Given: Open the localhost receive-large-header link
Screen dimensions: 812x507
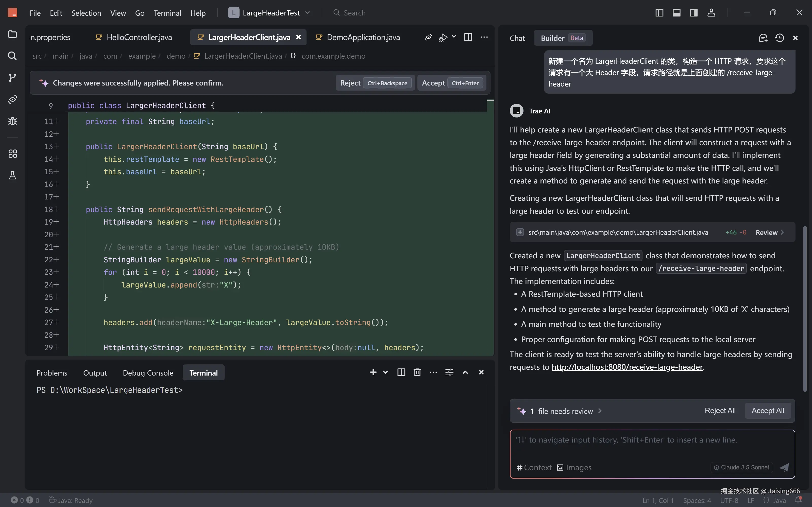Looking at the screenshot, I should pyautogui.click(x=627, y=367).
